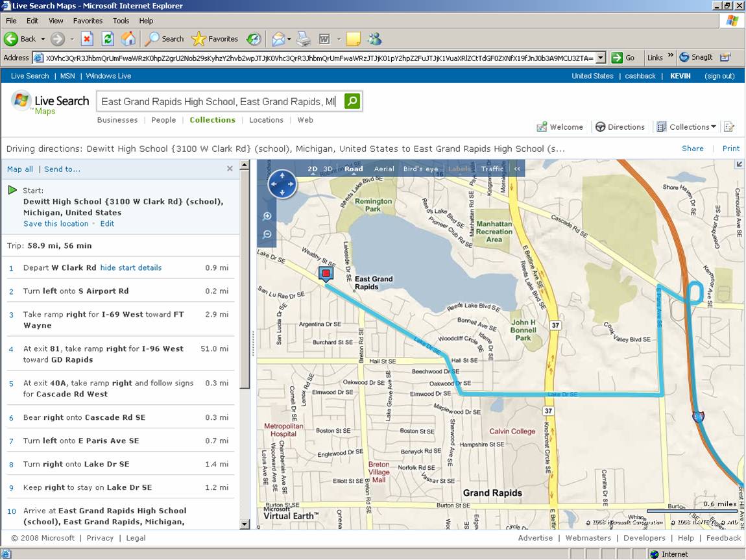The width and height of the screenshot is (746, 560).
Task: Click the green search magnifier button
Action: (352, 101)
